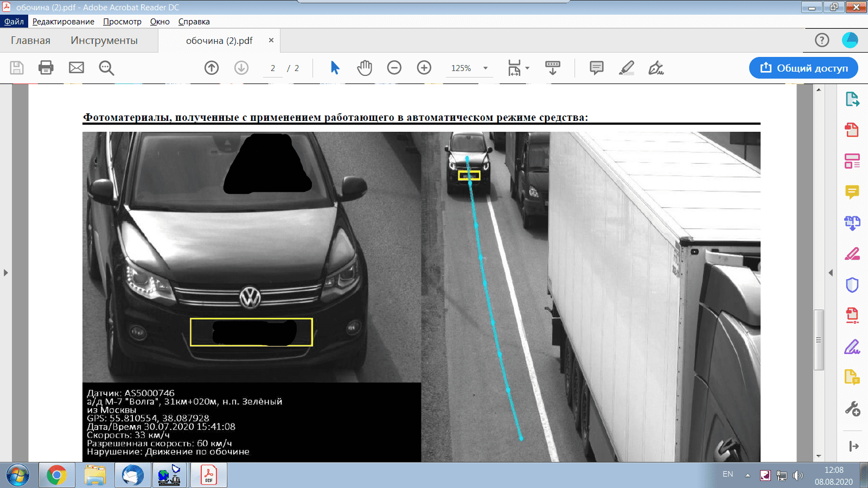
Task: Click the Zoom in plus icon
Action: (x=424, y=68)
